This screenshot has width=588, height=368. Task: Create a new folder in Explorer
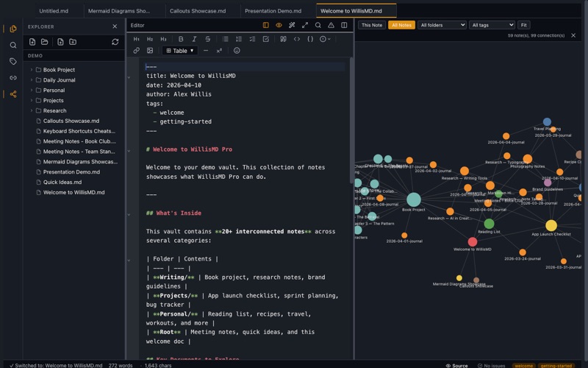(x=73, y=42)
